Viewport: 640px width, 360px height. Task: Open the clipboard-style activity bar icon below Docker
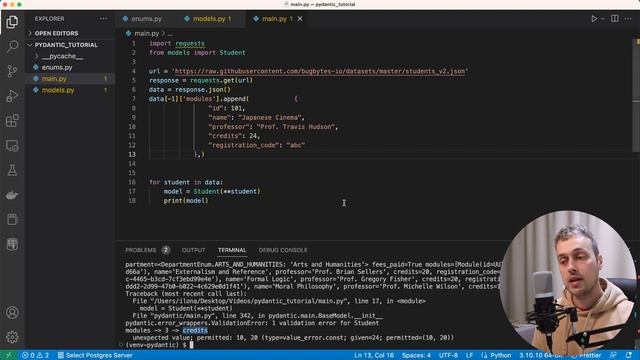click(x=12, y=220)
